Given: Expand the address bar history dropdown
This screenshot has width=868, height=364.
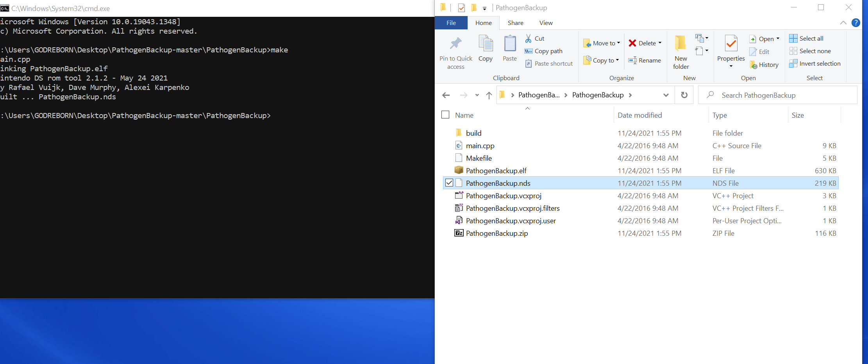Looking at the screenshot, I should pos(666,95).
